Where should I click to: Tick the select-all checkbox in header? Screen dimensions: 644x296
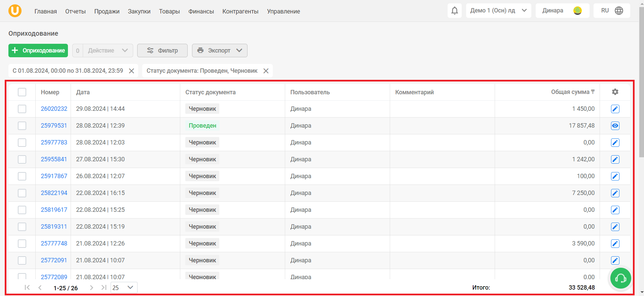coord(22,92)
